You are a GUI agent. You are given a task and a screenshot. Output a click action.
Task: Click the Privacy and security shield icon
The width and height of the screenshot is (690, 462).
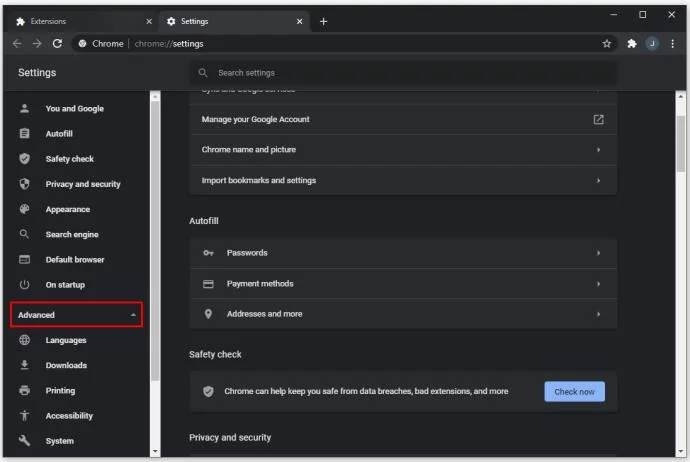coord(25,184)
